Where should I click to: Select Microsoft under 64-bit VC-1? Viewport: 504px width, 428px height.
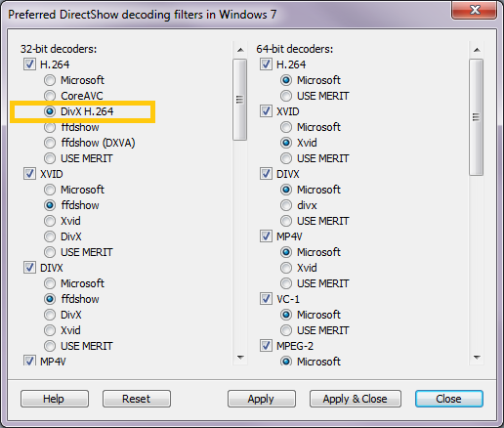point(286,315)
